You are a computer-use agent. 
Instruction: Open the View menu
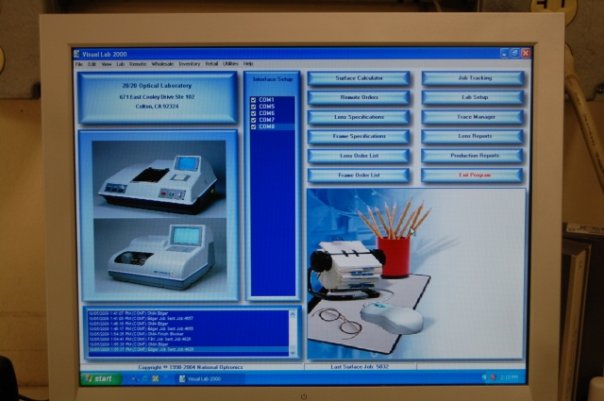click(x=106, y=64)
